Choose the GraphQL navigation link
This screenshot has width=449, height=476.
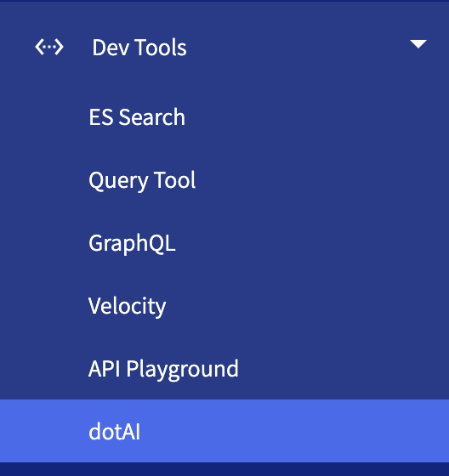[132, 243]
